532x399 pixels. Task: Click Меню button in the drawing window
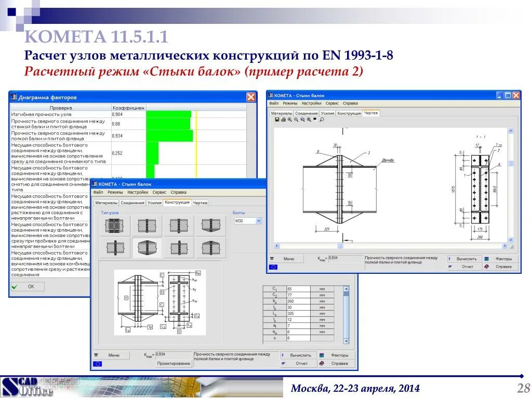click(x=285, y=259)
